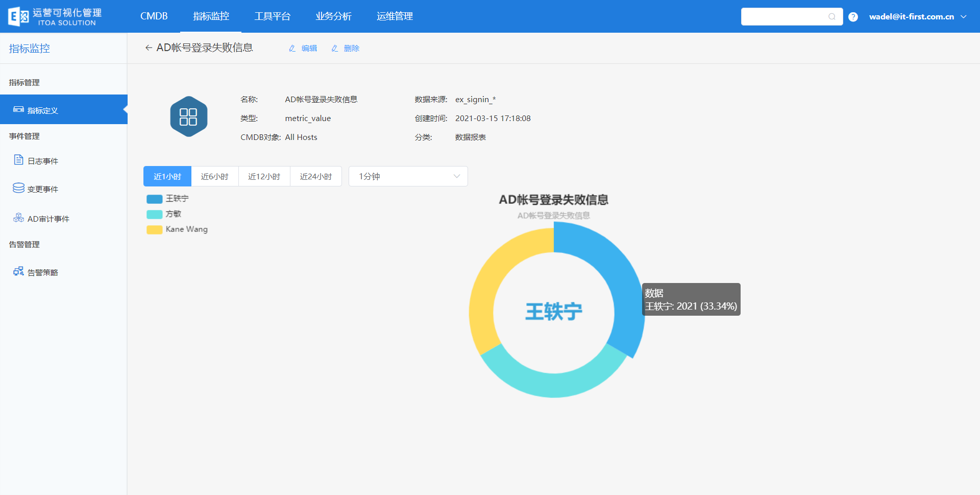The width and height of the screenshot is (980, 495).
Task: Click the 数据报表 category value
Action: tap(471, 137)
